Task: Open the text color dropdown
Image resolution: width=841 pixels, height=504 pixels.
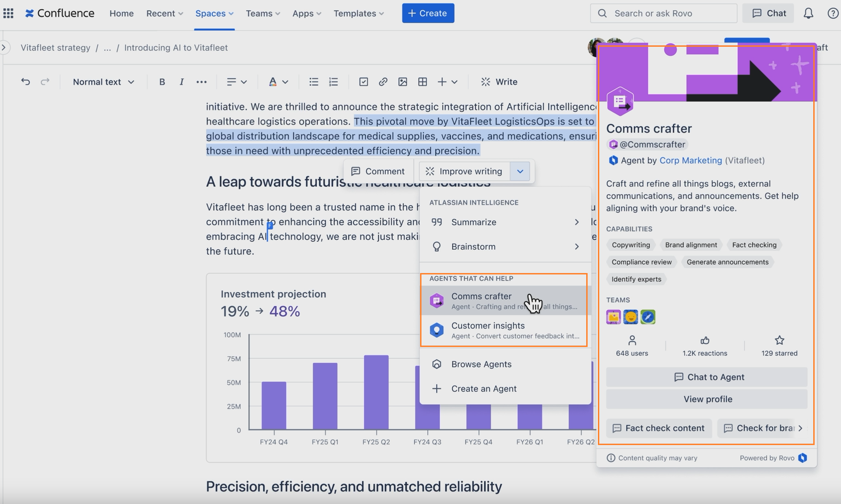Action: 278,82
